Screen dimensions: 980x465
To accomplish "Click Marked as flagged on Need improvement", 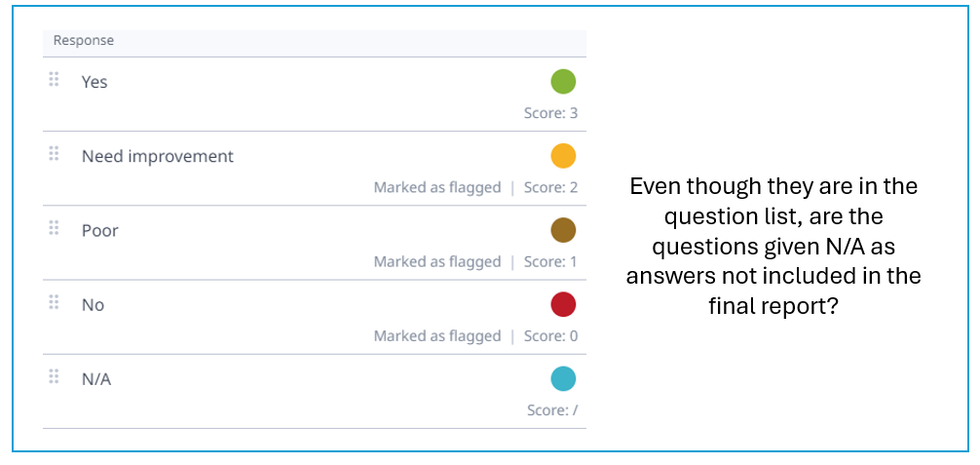I will pos(437,187).
